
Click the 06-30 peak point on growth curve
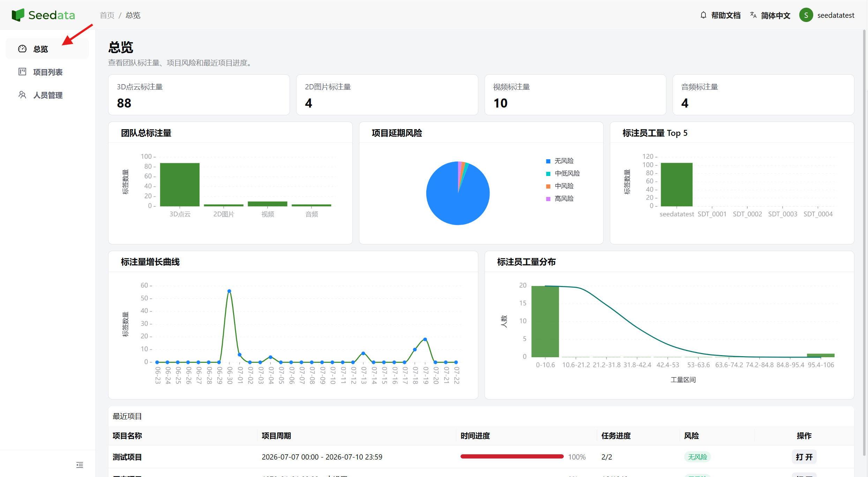[229, 291]
